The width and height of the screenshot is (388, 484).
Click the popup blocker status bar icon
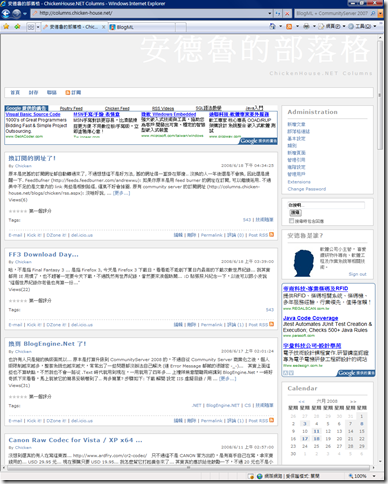251,476
